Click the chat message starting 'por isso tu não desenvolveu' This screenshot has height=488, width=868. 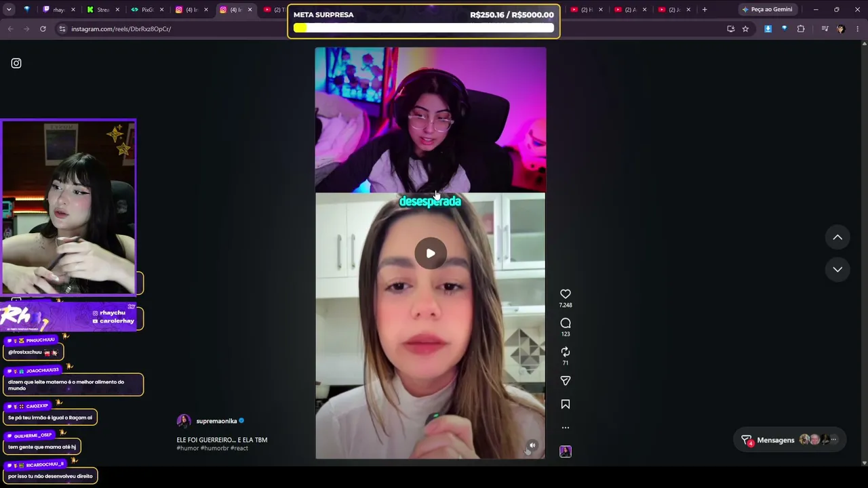50,476
